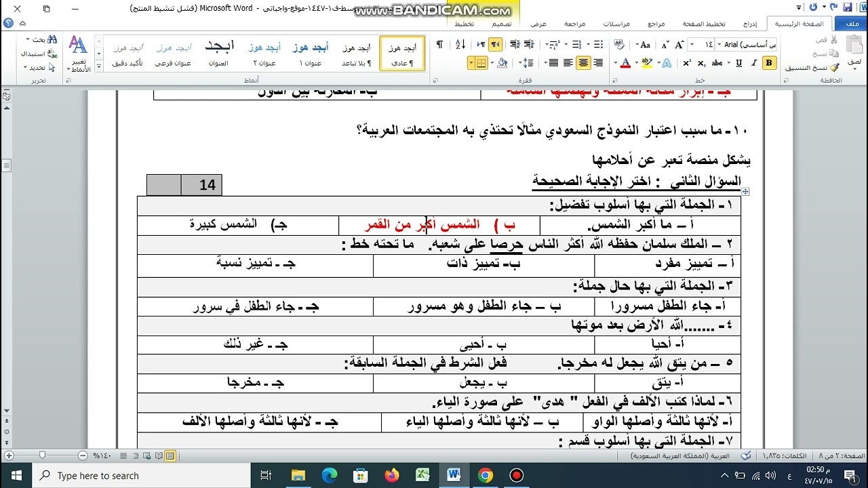This screenshot has height=488, width=868.
Task: Expand the highlight color dropdown arrow
Action: click(x=637, y=63)
